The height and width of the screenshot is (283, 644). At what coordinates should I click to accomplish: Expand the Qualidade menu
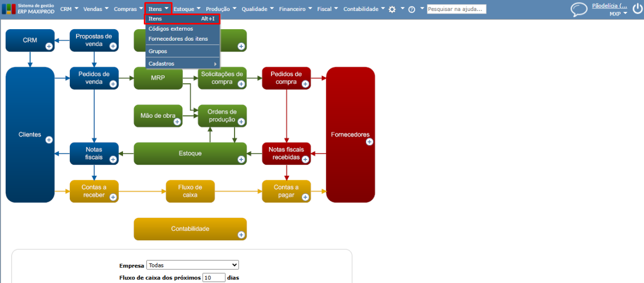tap(258, 9)
